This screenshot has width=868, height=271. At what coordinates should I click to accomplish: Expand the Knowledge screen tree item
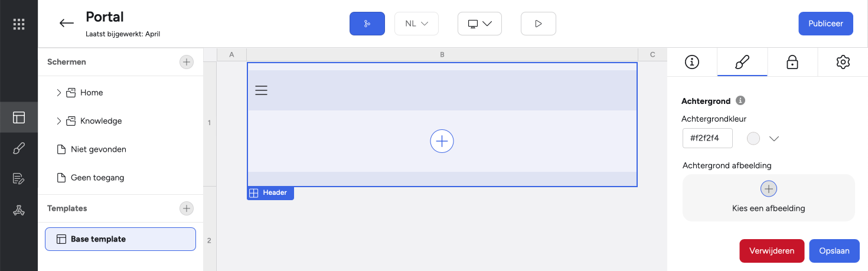[x=58, y=121]
